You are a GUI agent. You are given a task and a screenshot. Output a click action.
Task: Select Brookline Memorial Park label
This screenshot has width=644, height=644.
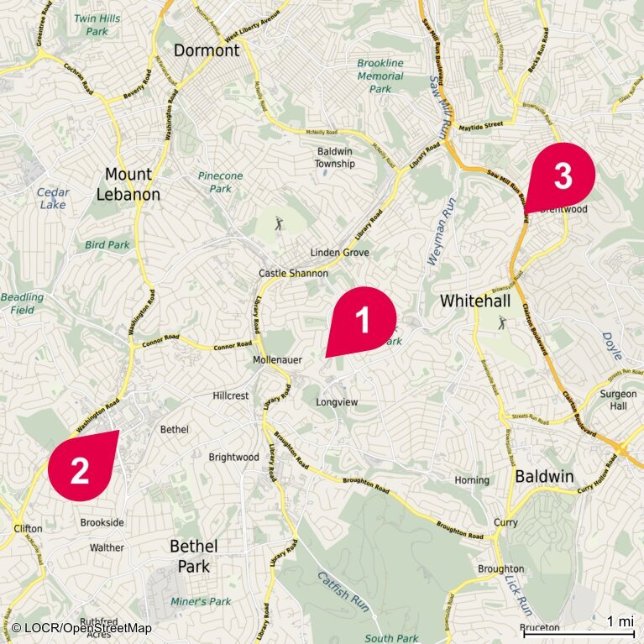(380, 76)
